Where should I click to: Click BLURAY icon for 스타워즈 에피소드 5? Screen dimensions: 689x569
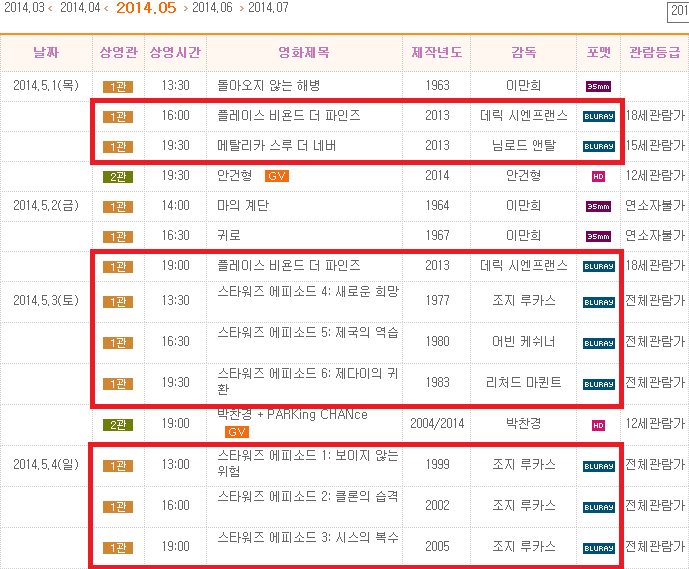click(598, 343)
